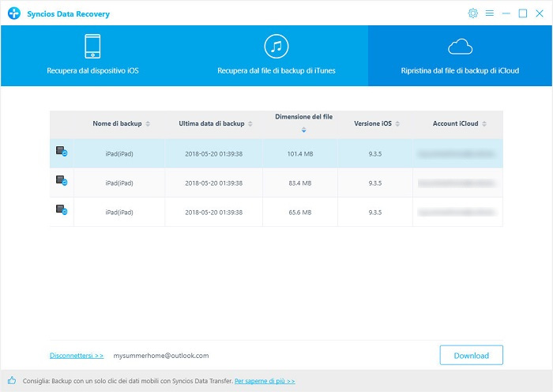Click backup date in the 65.6 MB row

click(214, 213)
